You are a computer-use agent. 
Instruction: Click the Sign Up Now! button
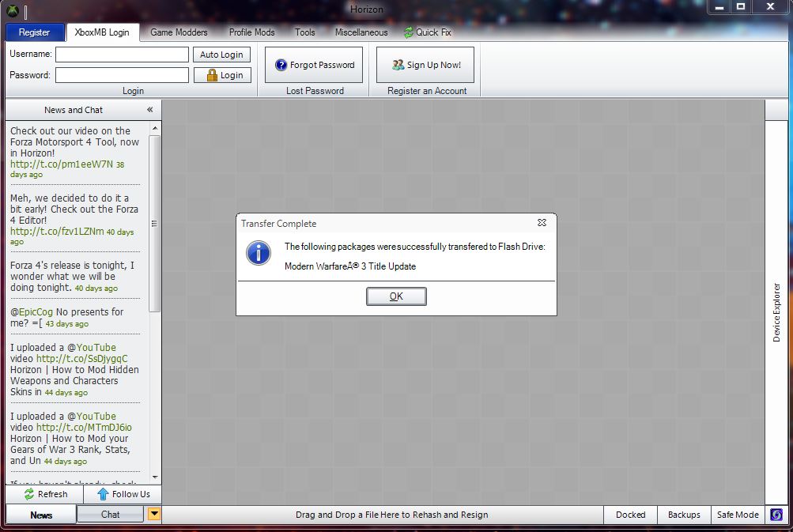click(425, 65)
